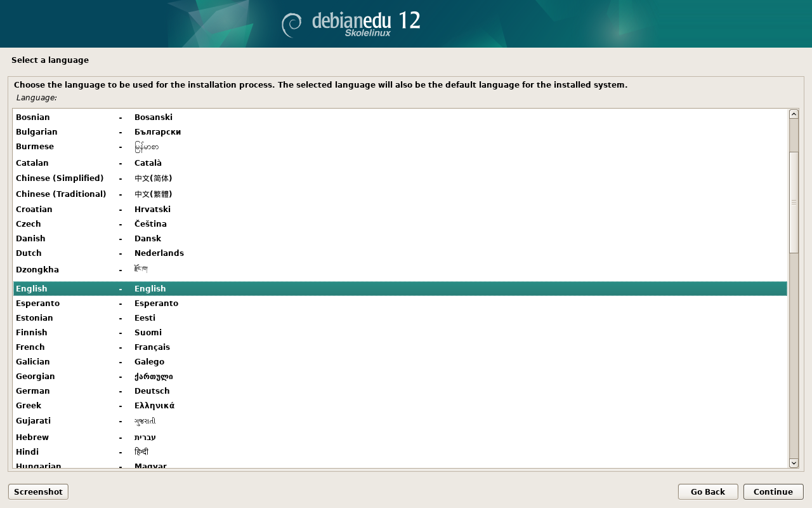Click the debianedu Skolelinux swirl logo
Viewport: 812px width, 508px height.
point(292,24)
